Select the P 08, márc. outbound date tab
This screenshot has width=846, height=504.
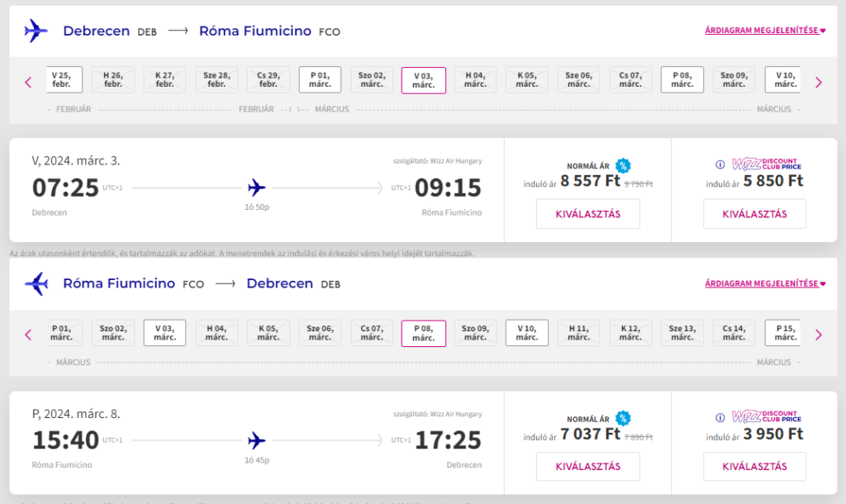click(x=682, y=79)
